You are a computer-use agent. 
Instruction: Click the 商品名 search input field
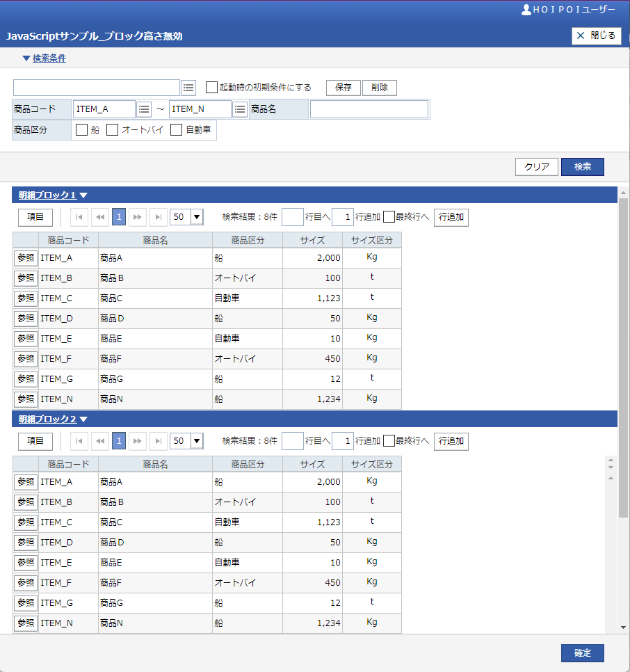point(369,109)
